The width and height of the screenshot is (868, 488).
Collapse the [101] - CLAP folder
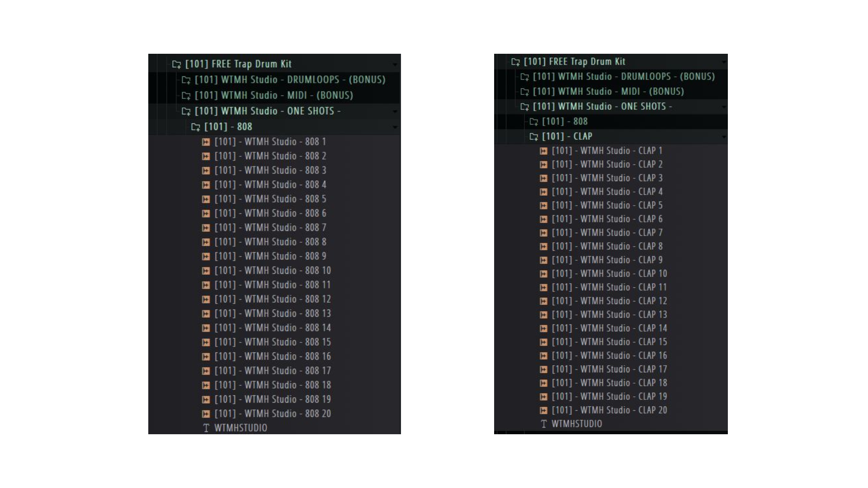click(723, 137)
